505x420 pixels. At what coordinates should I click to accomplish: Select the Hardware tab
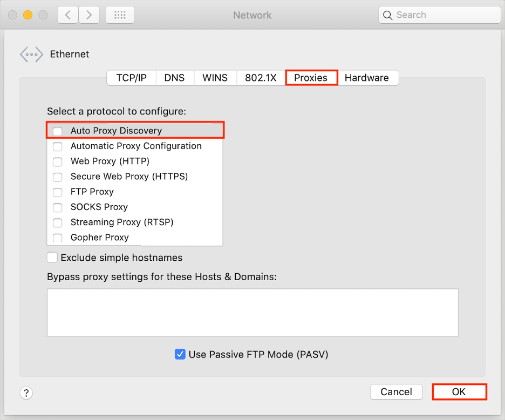click(368, 78)
